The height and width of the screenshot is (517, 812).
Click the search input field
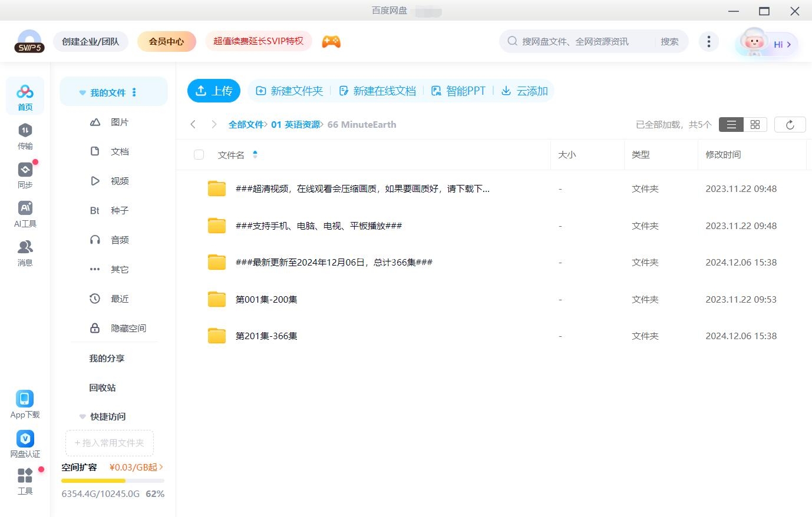(577, 41)
